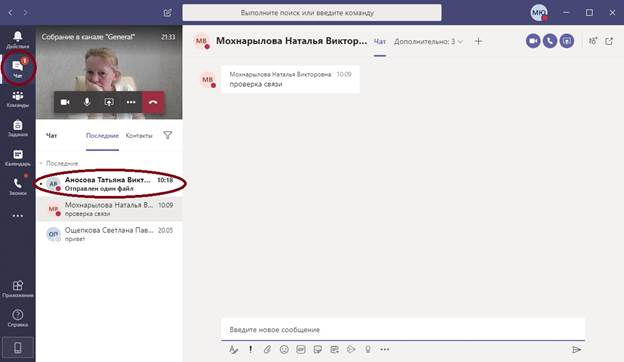Schedule a meeting from compose toolbar
624x362 pixels.
pyautogui.click(x=334, y=349)
